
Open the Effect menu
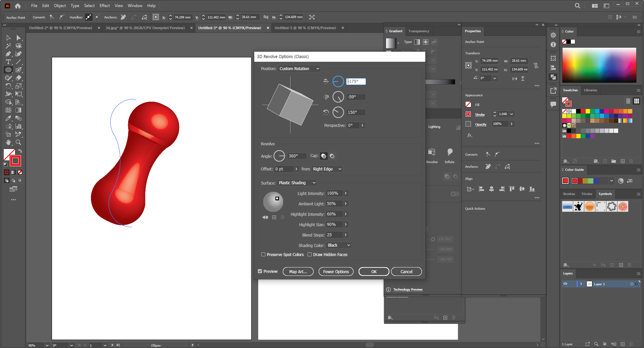(x=105, y=6)
